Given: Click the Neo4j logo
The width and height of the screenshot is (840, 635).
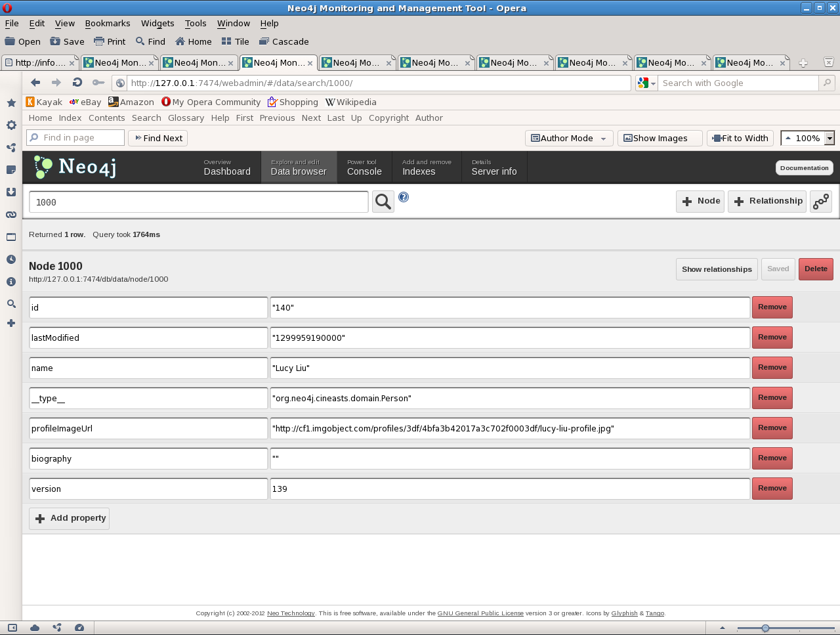Looking at the screenshot, I should 75,167.
